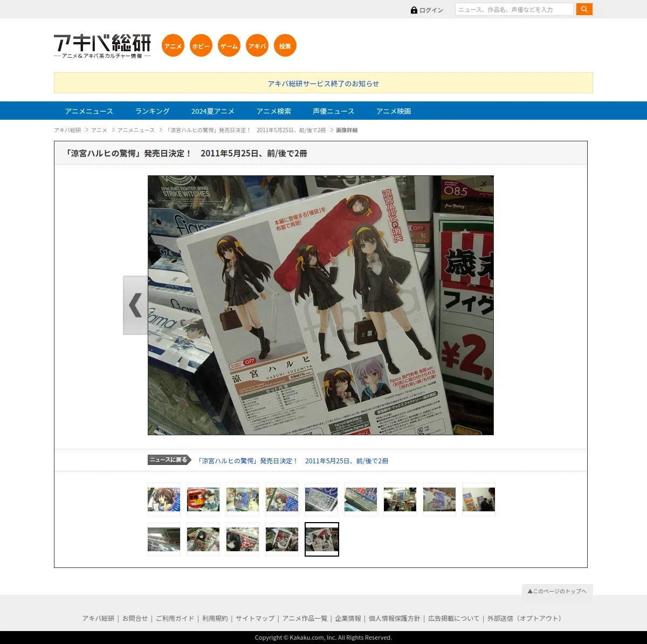647x644 pixels.
Task: Select ランキング in the blue nav bar
Action: point(152,111)
